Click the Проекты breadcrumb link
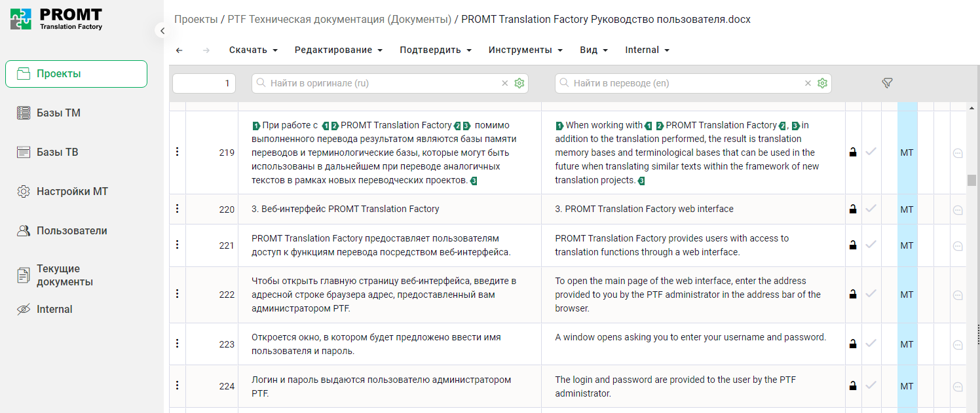Image resolution: width=980 pixels, height=413 pixels. click(196, 20)
